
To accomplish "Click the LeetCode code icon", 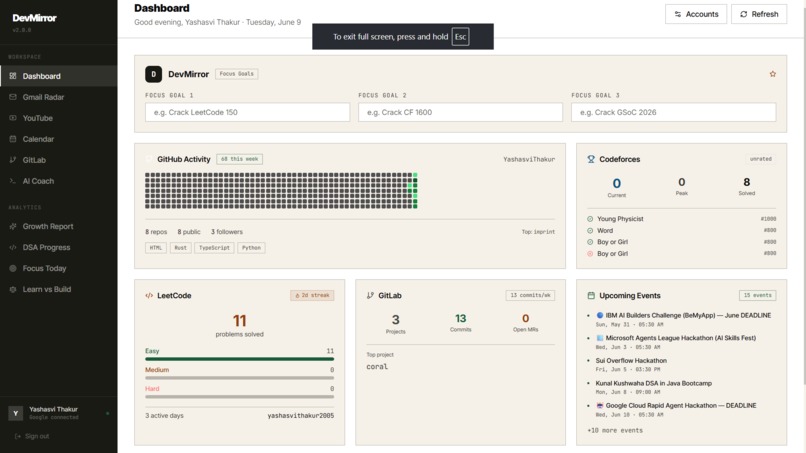I will (x=149, y=296).
